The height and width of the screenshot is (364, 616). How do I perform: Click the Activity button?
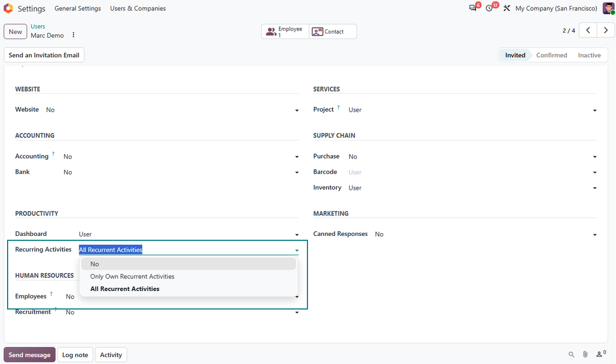coord(111,355)
